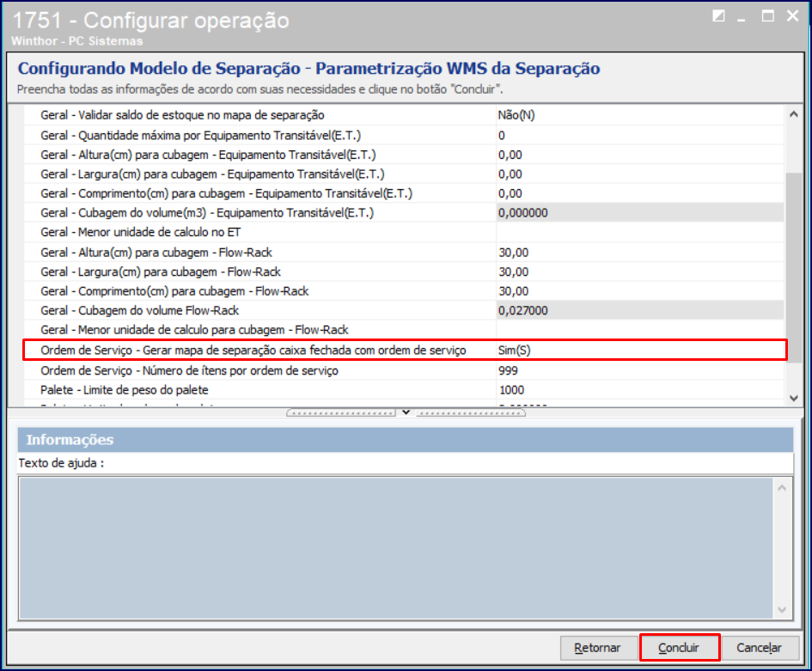Screen dimensions: 812x671
Task: Click empty value cell of Menor unidade Flow-Rack
Action: click(640, 330)
